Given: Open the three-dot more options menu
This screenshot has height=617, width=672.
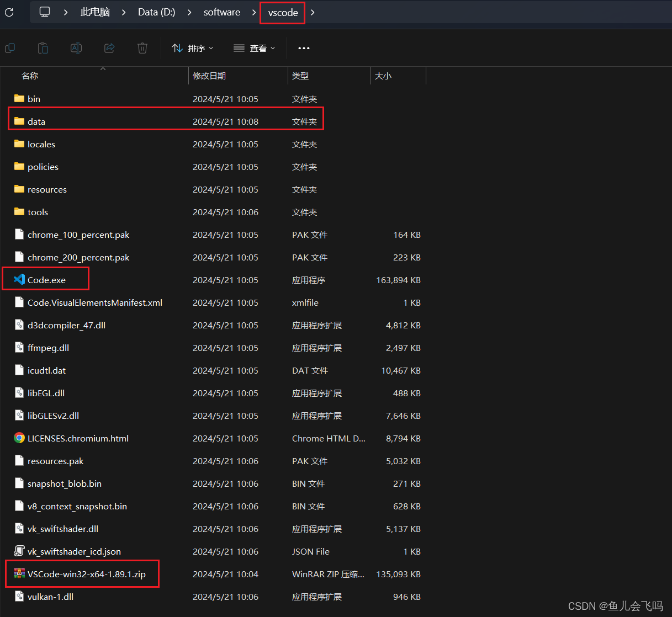Looking at the screenshot, I should [304, 48].
